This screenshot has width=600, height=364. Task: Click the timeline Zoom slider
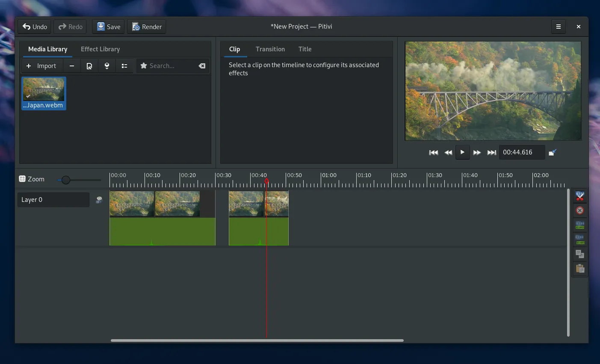(65, 180)
